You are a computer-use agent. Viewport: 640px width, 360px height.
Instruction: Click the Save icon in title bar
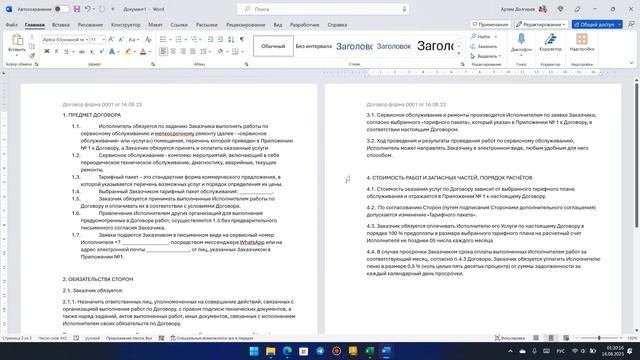[77, 9]
